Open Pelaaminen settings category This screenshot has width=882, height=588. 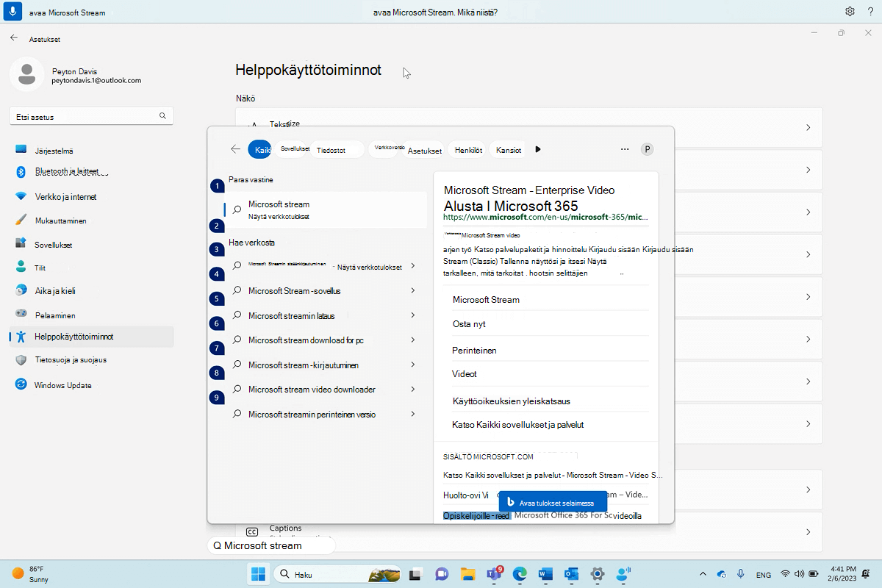tap(92, 315)
